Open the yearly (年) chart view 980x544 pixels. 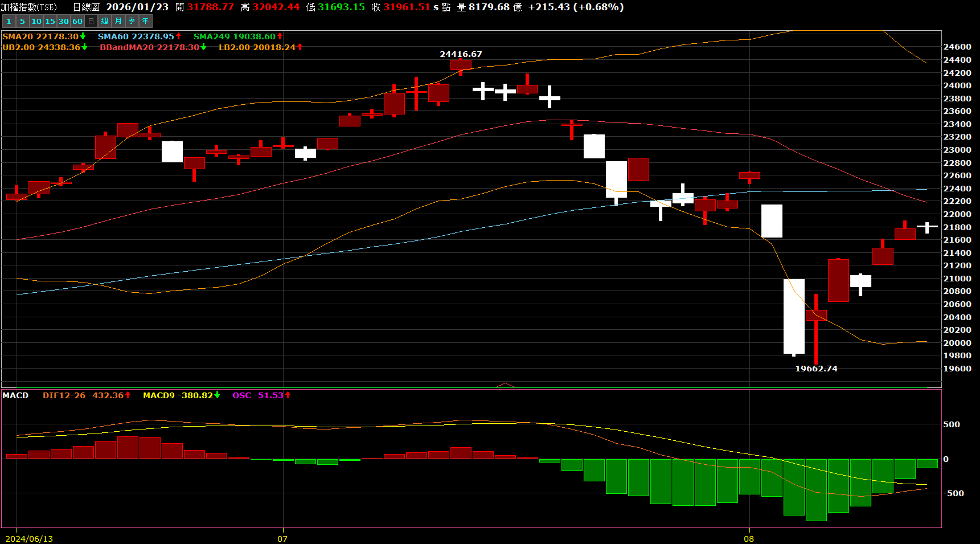pos(146,21)
